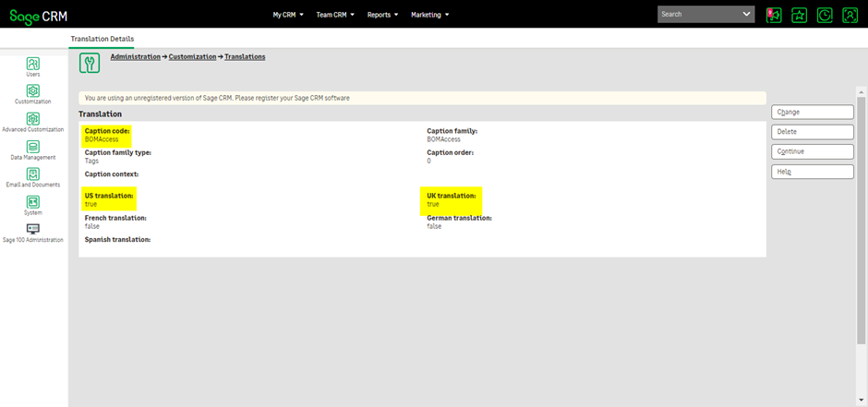868x407 pixels.
Task: Open Sage 100 Administration icon
Action: coord(33,229)
